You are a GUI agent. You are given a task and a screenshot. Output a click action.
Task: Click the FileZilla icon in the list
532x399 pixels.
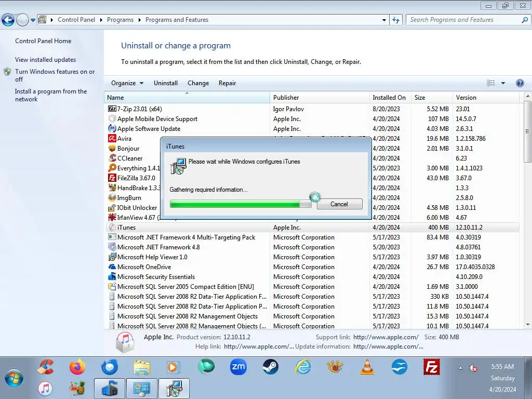point(112,178)
